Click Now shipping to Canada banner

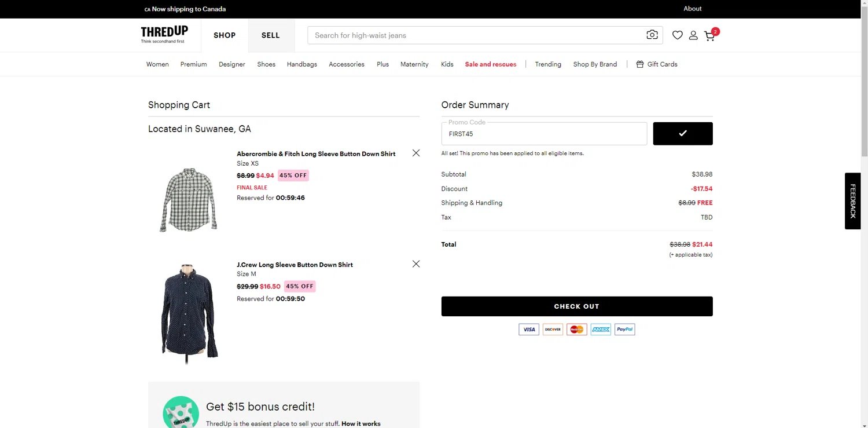185,9
